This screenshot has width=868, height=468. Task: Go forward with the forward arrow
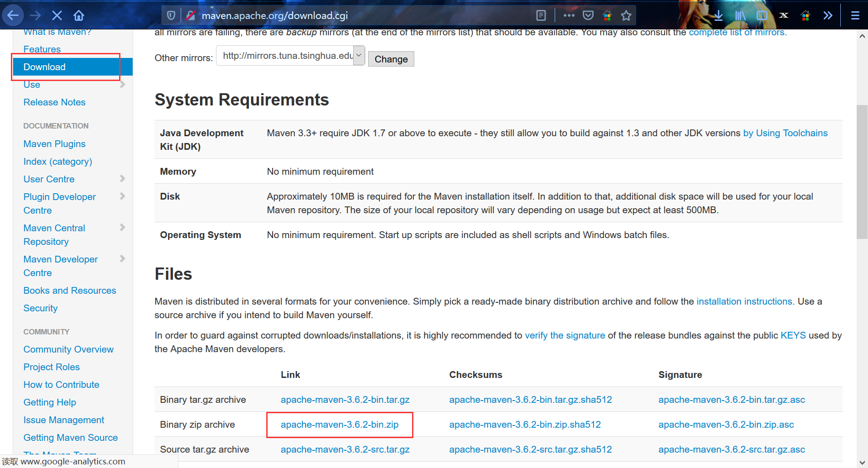point(35,15)
